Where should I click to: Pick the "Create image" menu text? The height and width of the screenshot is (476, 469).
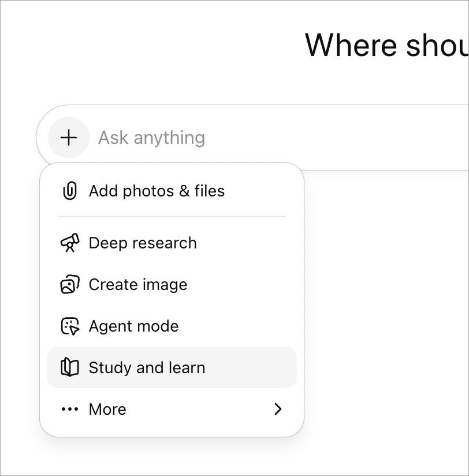click(x=138, y=285)
